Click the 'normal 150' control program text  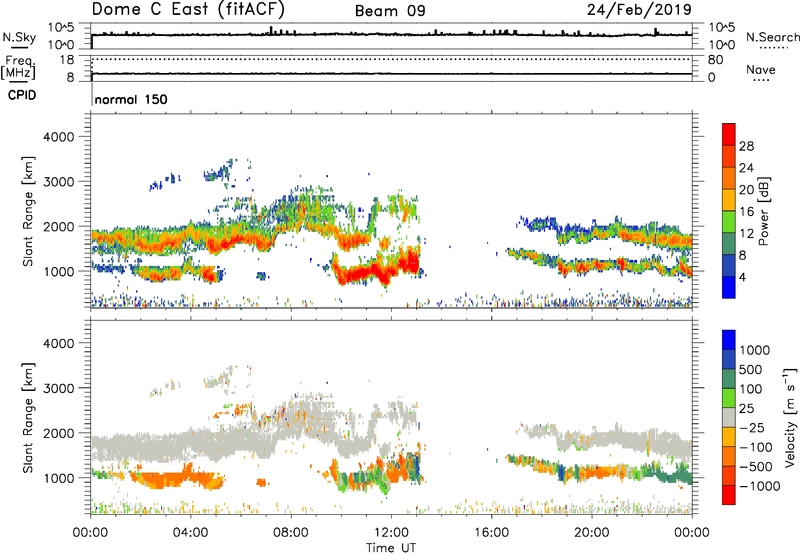[x=131, y=99]
